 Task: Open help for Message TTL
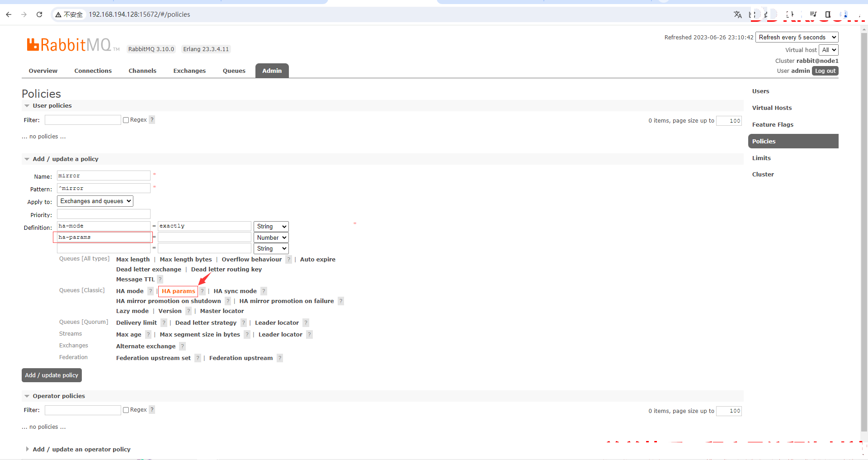(160, 280)
